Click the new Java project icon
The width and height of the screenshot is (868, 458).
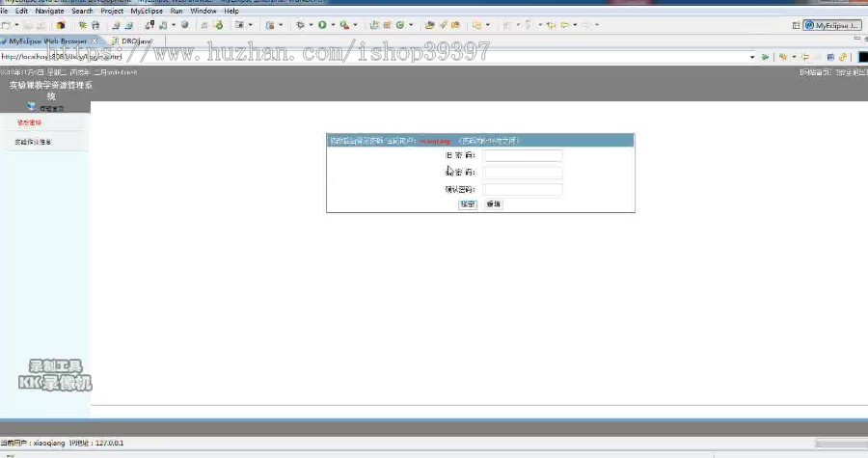click(374, 25)
